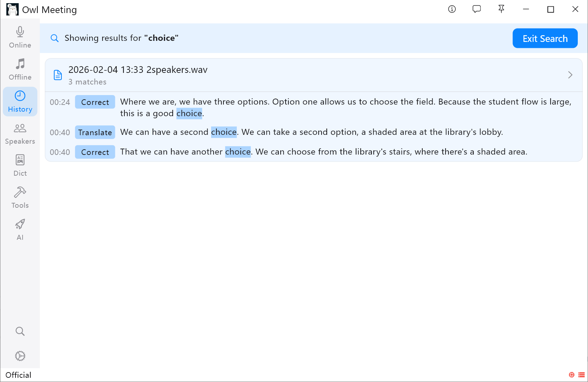Open the feedback chat icon in title bar
The height and width of the screenshot is (382, 588).
coord(476,9)
